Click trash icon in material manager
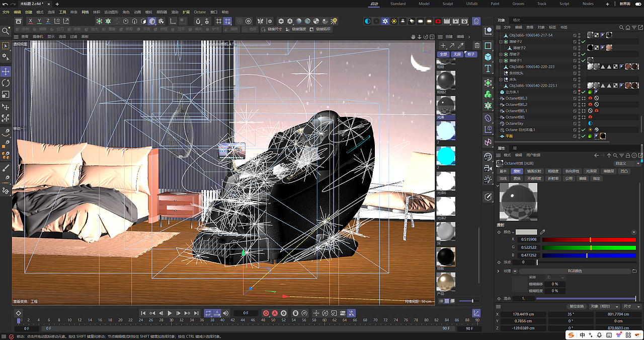The width and height of the screenshot is (644, 340). 477,45
